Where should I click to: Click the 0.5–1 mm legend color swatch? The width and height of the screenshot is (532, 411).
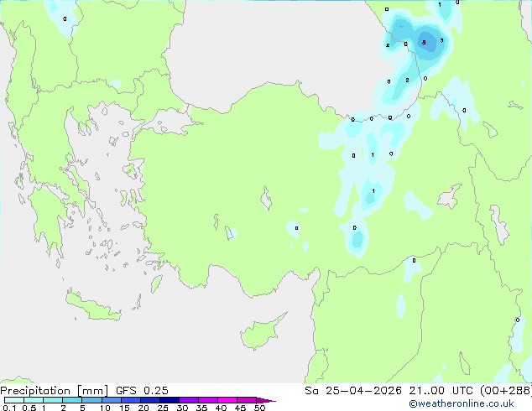[34, 400]
